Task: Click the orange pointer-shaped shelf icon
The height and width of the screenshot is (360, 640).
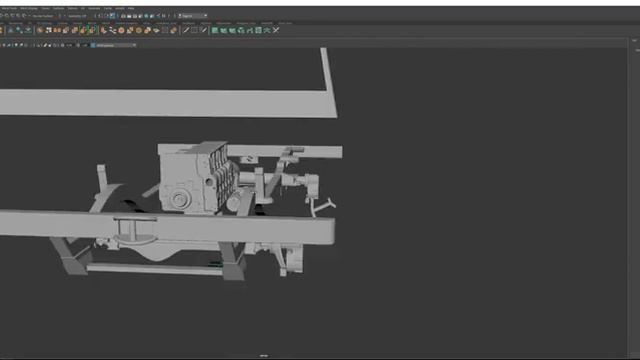Action: pyautogui.click(x=103, y=30)
